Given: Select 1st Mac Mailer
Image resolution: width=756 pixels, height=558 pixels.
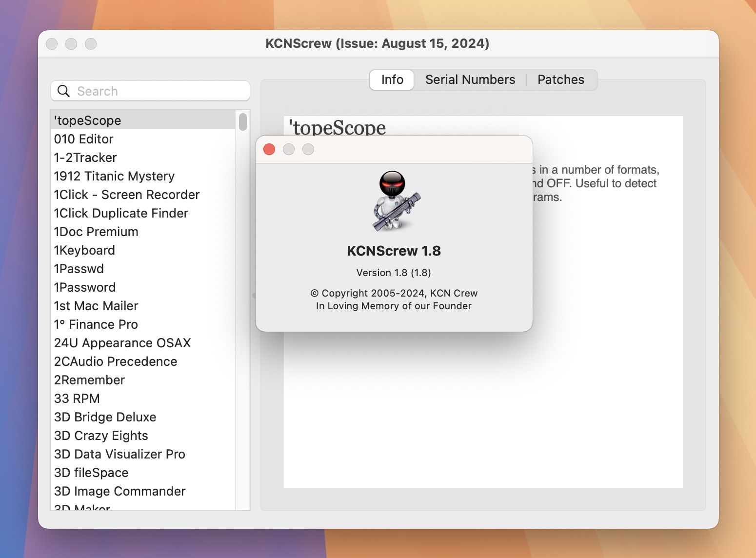Looking at the screenshot, I should point(143,306).
